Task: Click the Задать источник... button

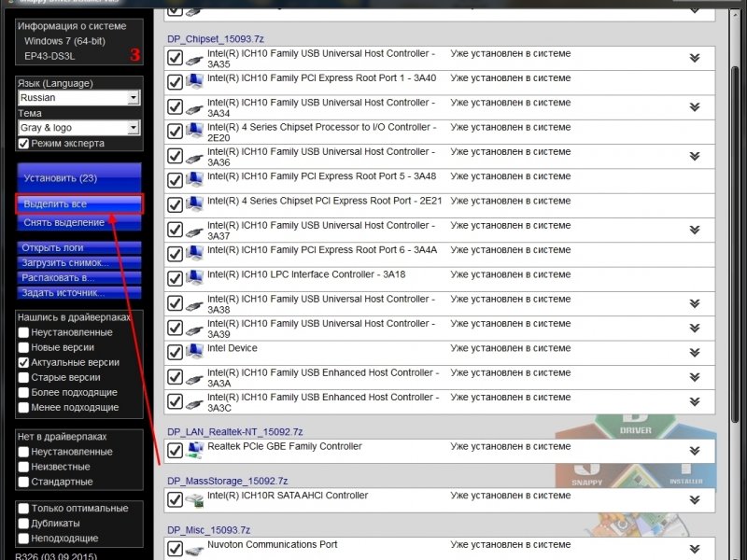Action: pos(79,293)
